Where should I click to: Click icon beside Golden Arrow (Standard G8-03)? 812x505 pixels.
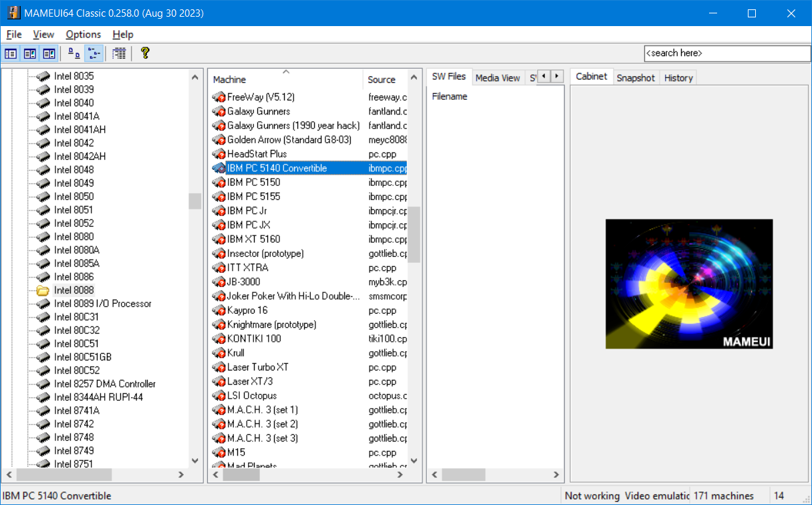(219, 140)
